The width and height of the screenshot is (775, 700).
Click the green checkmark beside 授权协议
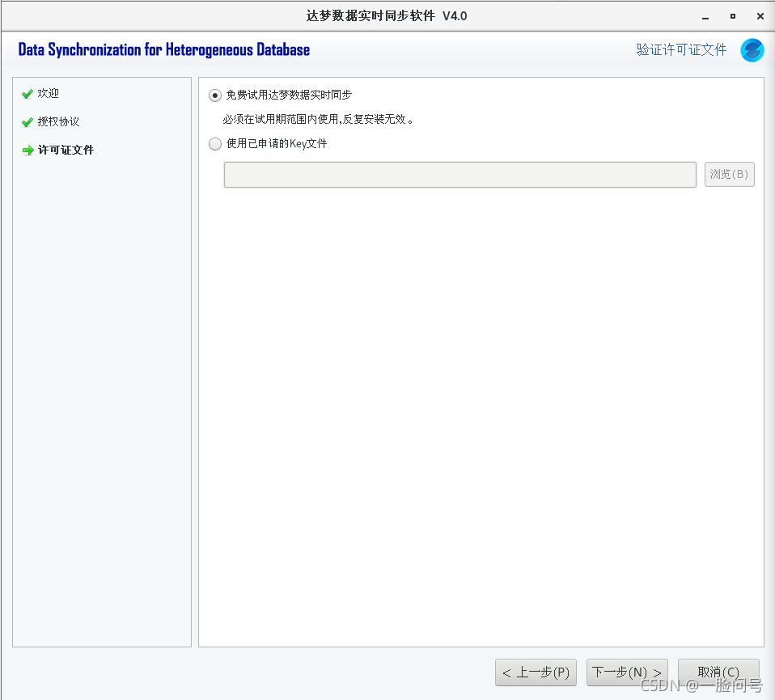28,122
